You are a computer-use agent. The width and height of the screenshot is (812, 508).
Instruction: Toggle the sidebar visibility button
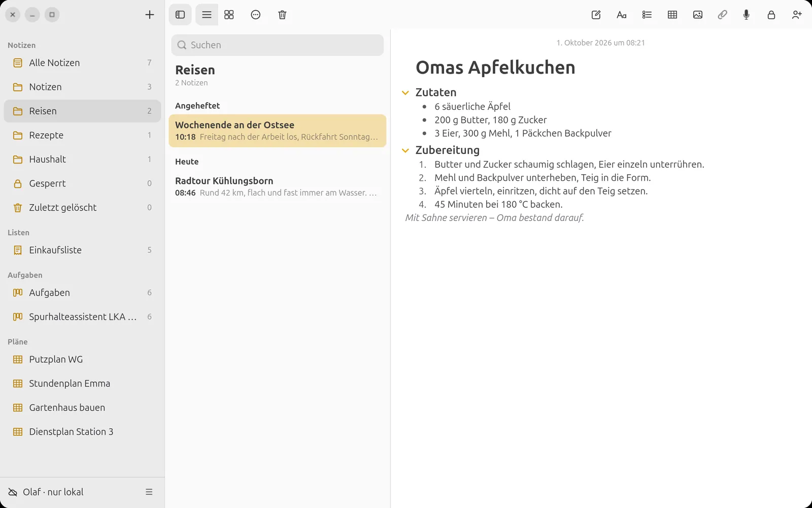click(180, 15)
